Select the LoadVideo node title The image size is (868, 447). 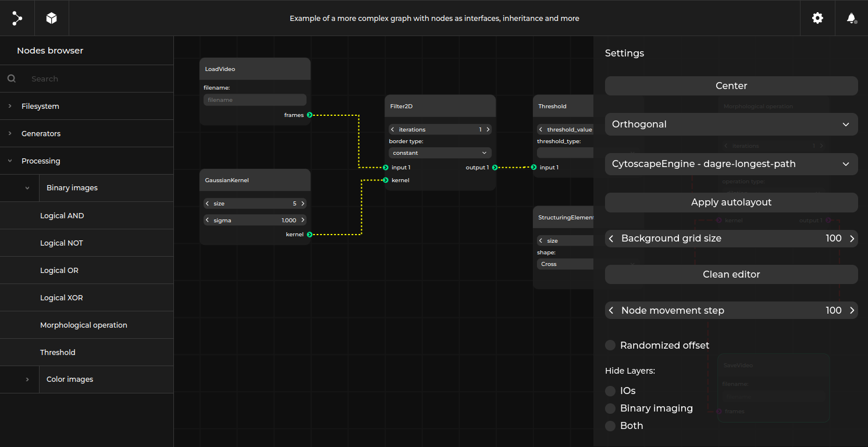click(220, 69)
